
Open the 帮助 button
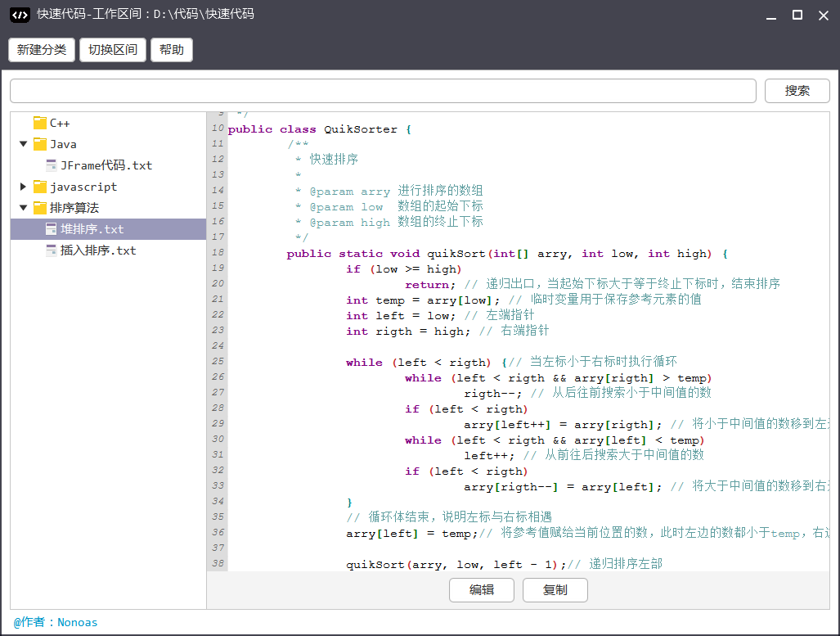pos(172,50)
